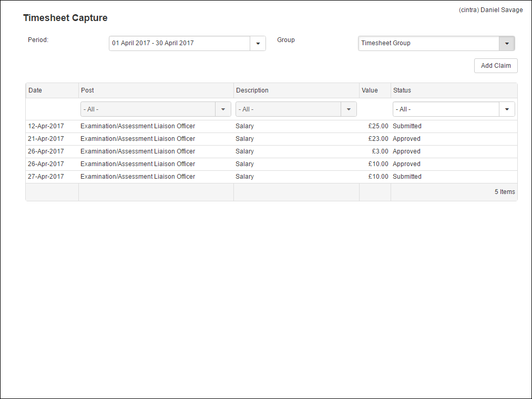Click the (cintra) Daniel Savage user label
The width and height of the screenshot is (532, 399).
tap(490, 10)
